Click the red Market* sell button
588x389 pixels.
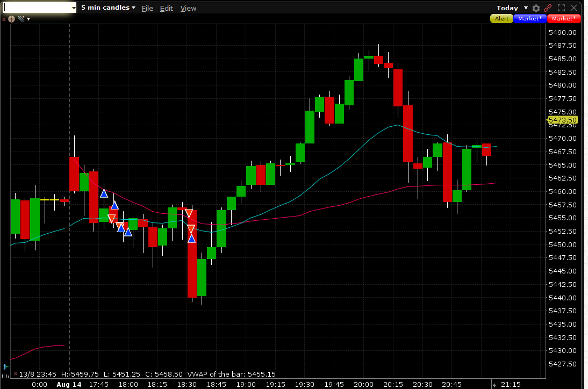564,18
